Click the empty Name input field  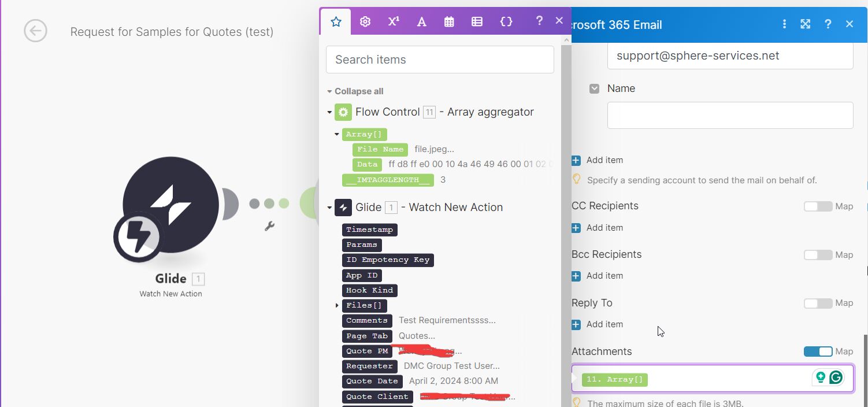[x=730, y=115]
